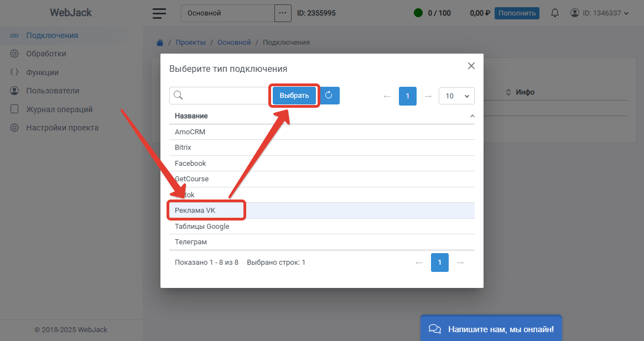Viewport: 644px width, 341px height.
Task: Click the Выбрать button
Action: [294, 95]
